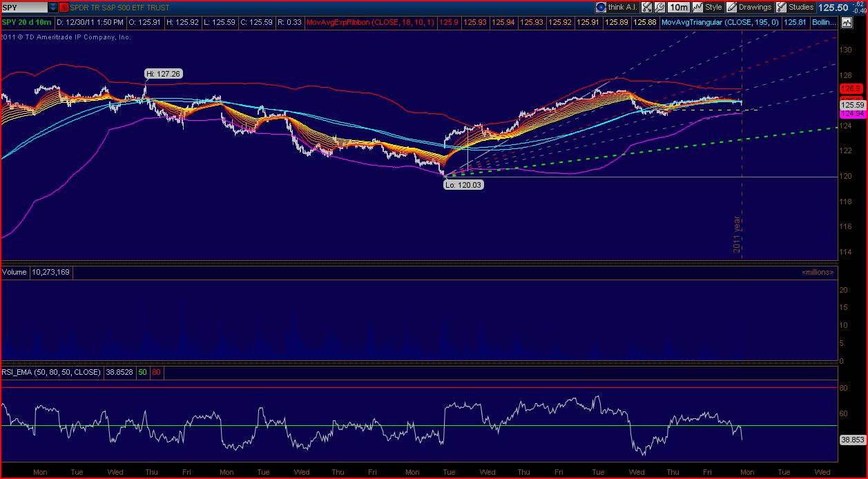The height and width of the screenshot is (479, 868).
Task: Click the 38.853 RSI value tag
Action: click(x=851, y=439)
